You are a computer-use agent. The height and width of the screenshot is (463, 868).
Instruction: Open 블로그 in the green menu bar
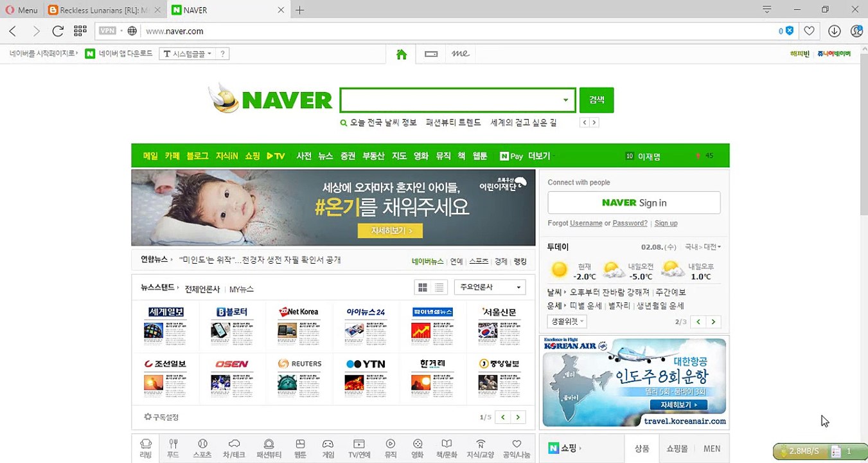click(197, 156)
